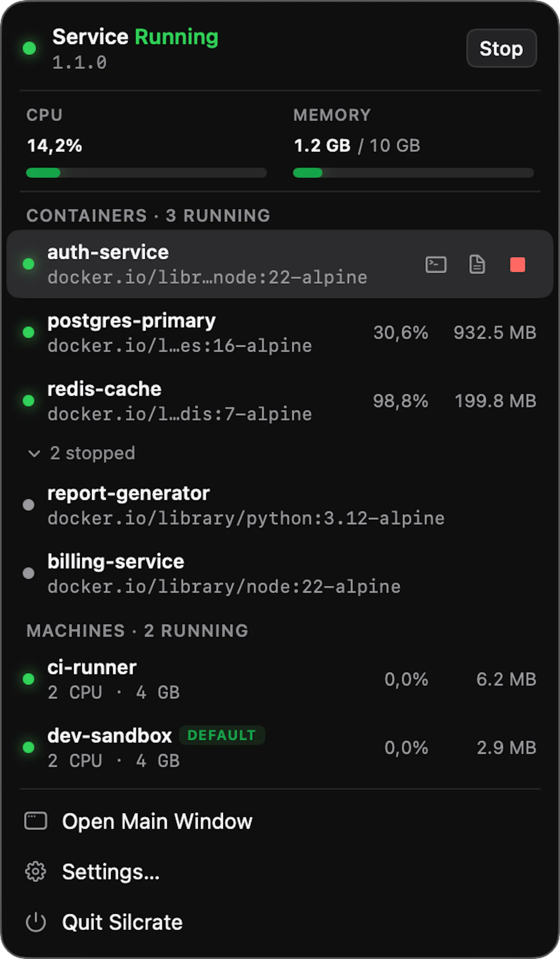Click auth-service docker.io/libr…node:22-alpine image text
Image resolution: width=560 pixels, height=959 pixels.
tap(207, 278)
